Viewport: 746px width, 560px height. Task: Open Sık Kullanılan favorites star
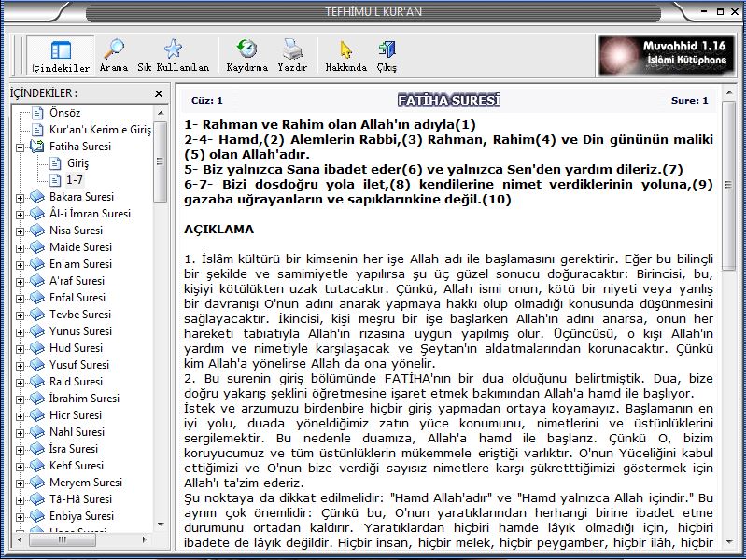click(x=173, y=56)
